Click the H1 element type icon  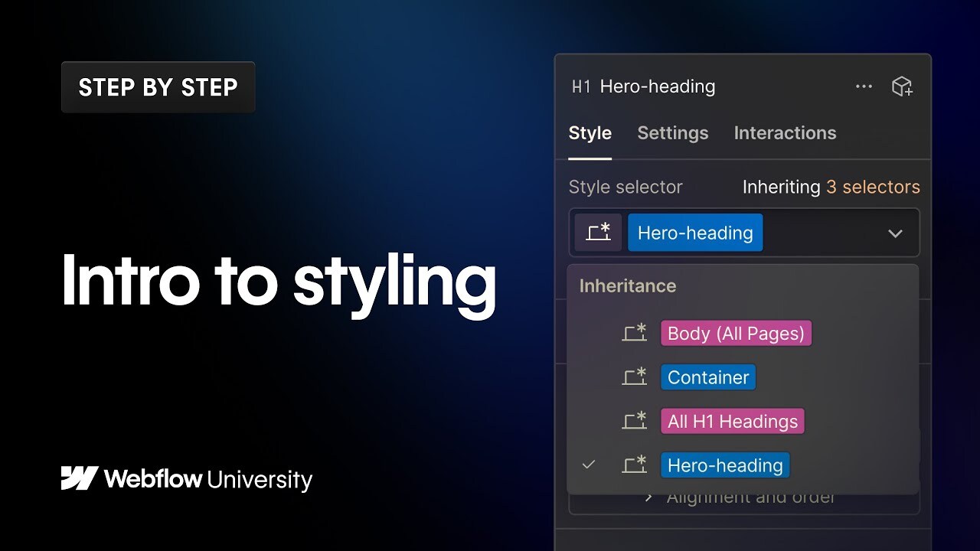pyautogui.click(x=580, y=86)
